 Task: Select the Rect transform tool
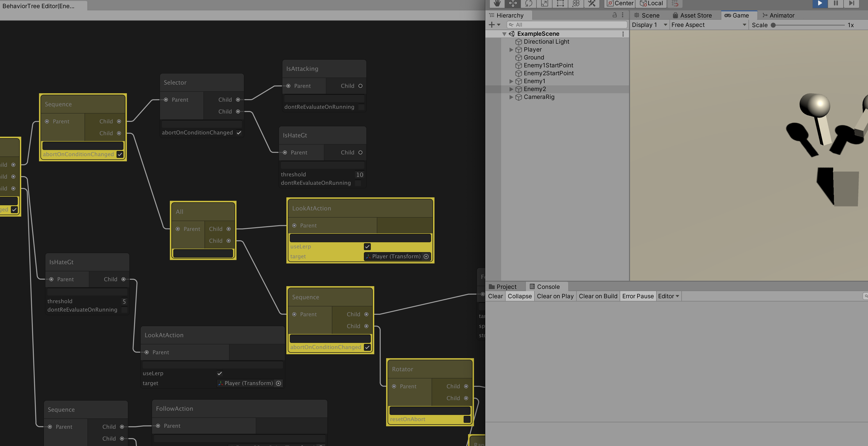pyautogui.click(x=560, y=4)
